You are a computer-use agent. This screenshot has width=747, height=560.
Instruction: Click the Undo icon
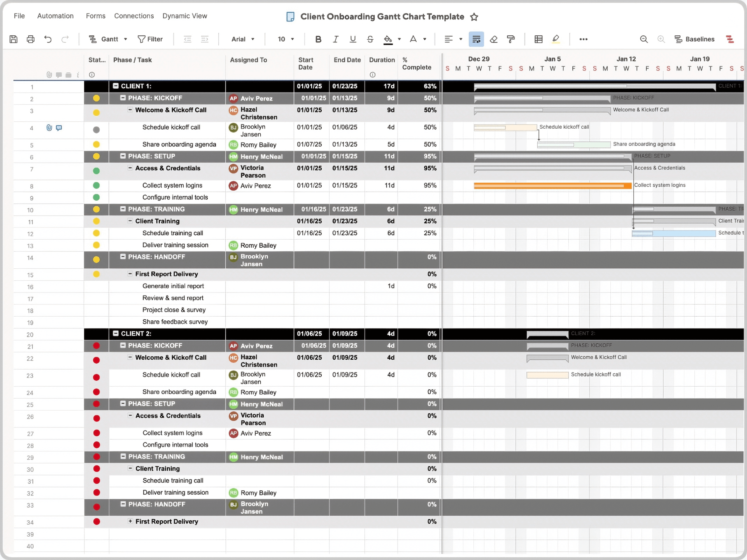point(47,39)
